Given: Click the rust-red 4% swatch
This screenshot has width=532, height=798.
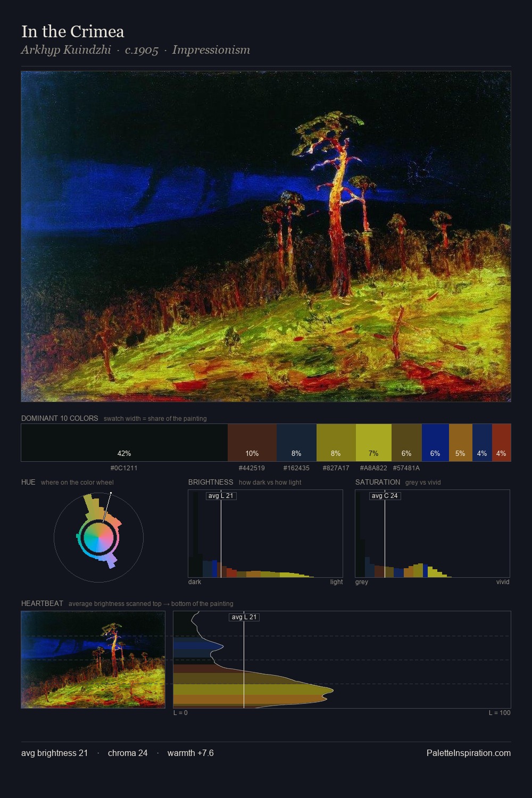Looking at the screenshot, I should (x=501, y=442).
